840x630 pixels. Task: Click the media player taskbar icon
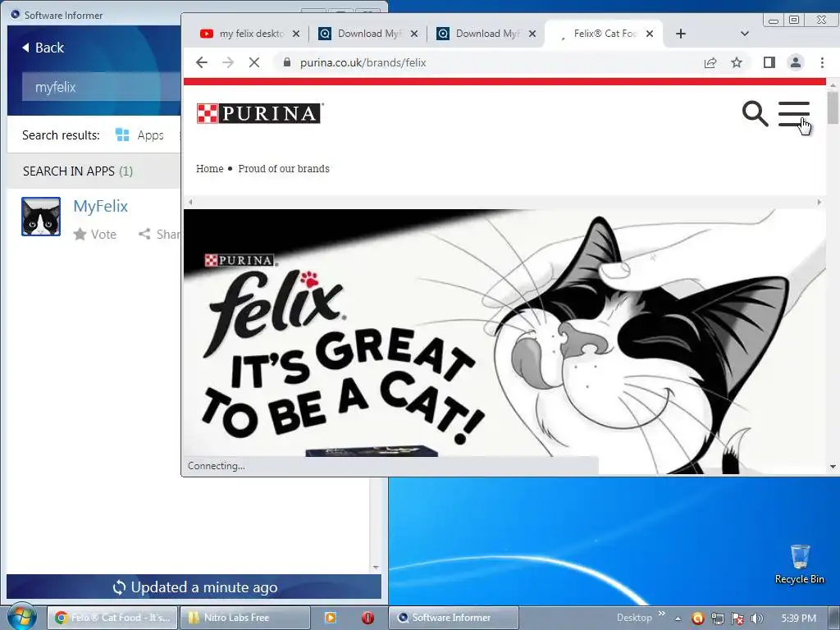331,618
